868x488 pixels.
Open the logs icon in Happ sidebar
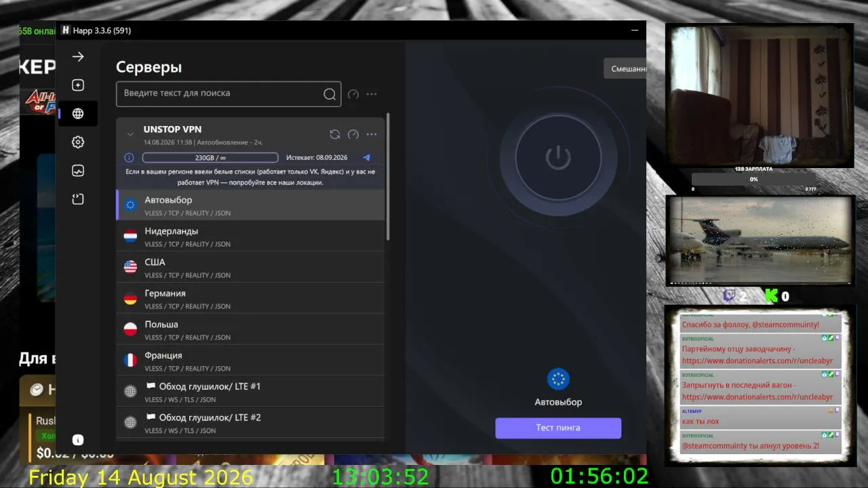point(78,199)
